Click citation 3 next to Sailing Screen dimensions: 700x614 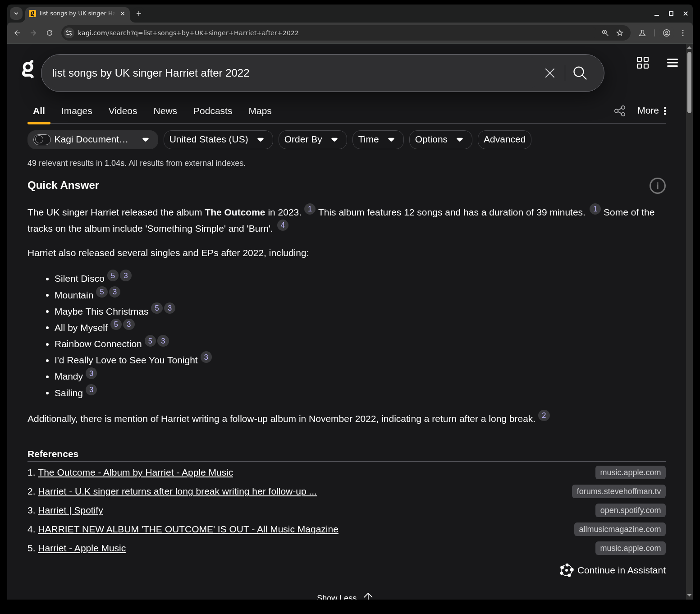point(91,389)
